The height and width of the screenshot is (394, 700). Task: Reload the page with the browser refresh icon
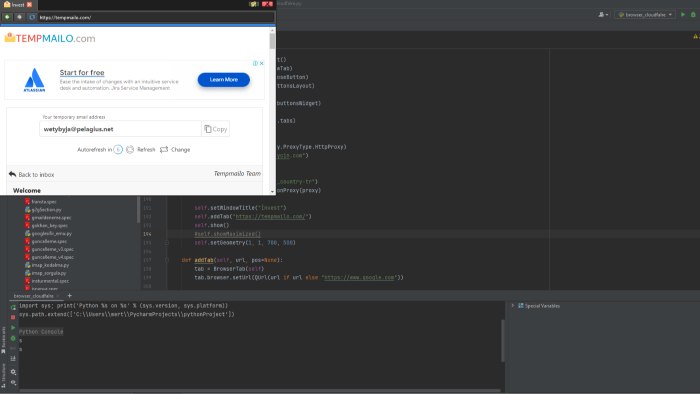pos(32,17)
